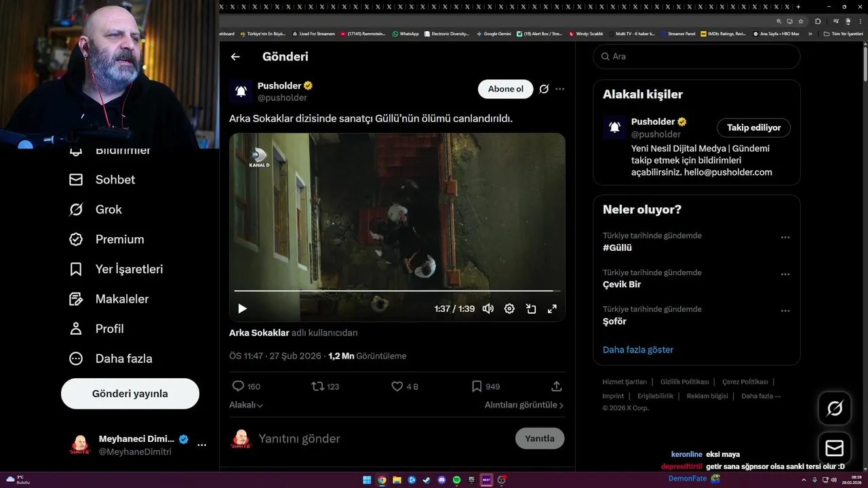Open options dots for Çevik Bir trend
Viewport: 868px width, 488px height.
pos(785,274)
